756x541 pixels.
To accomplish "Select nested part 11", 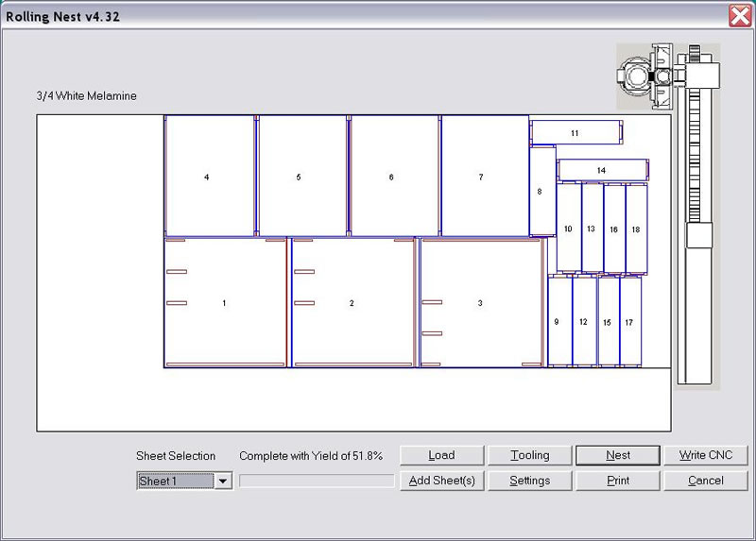I will (x=576, y=132).
